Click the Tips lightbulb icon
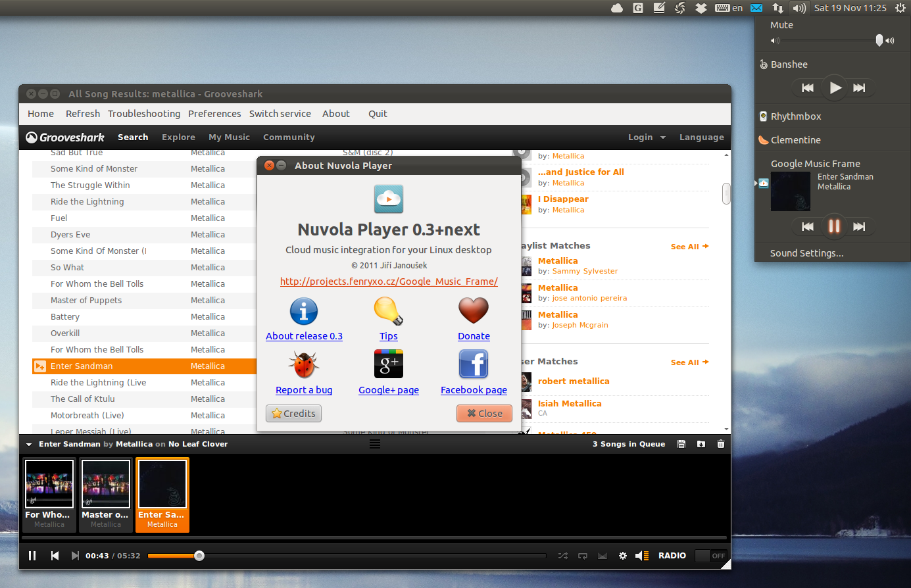Screen dimensions: 911x588 [x=388, y=310]
